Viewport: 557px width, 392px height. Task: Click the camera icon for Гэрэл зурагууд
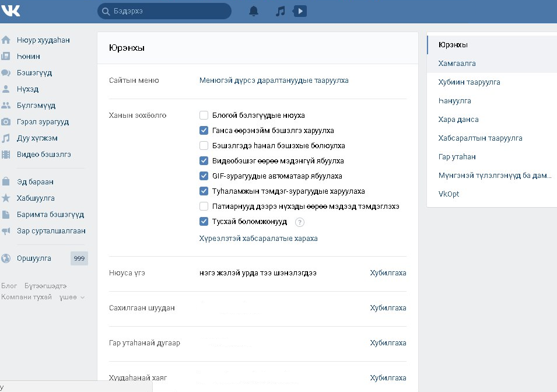pos(6,122)
